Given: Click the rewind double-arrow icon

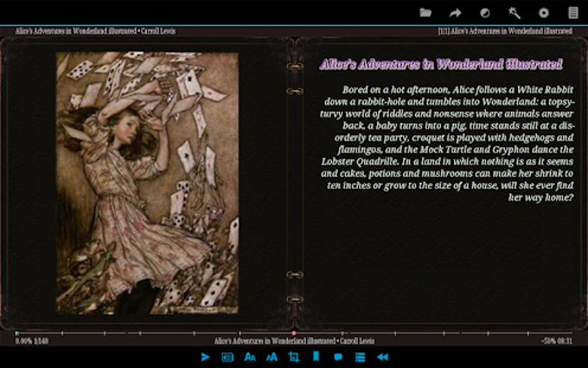Looking at the screenshot, I should 382,357.
